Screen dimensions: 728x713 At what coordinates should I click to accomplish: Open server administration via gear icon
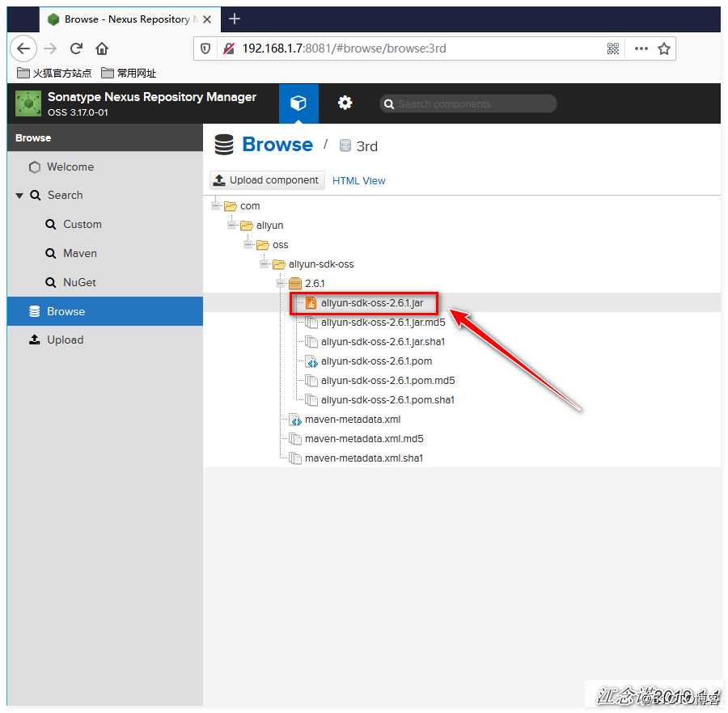click(x=345, y=103)
